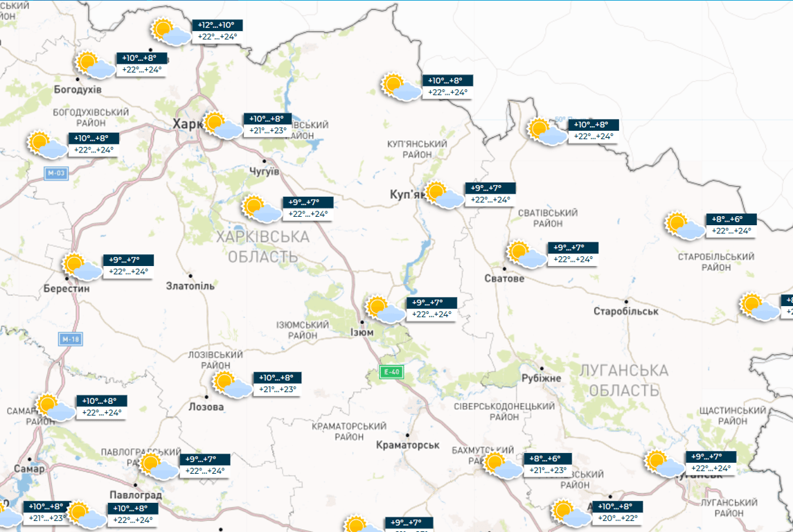Open the weather icon above Сватове
The width and height of the screenshot is (793, 532).
coord(526,254)
